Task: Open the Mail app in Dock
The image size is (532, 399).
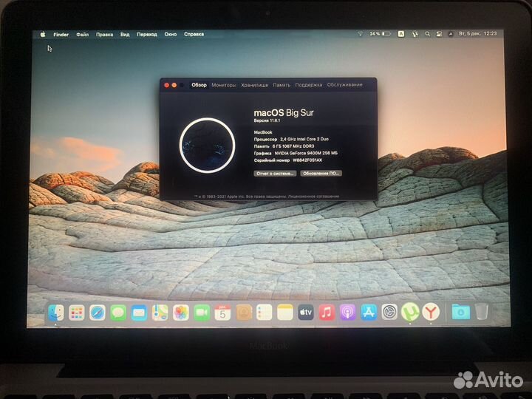Action: pyautogui.click(x=139, y=313)
